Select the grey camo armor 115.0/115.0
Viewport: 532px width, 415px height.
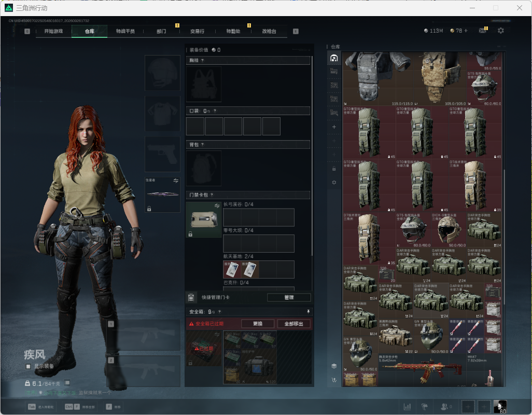pyautogui.click(x=379, y=78)
